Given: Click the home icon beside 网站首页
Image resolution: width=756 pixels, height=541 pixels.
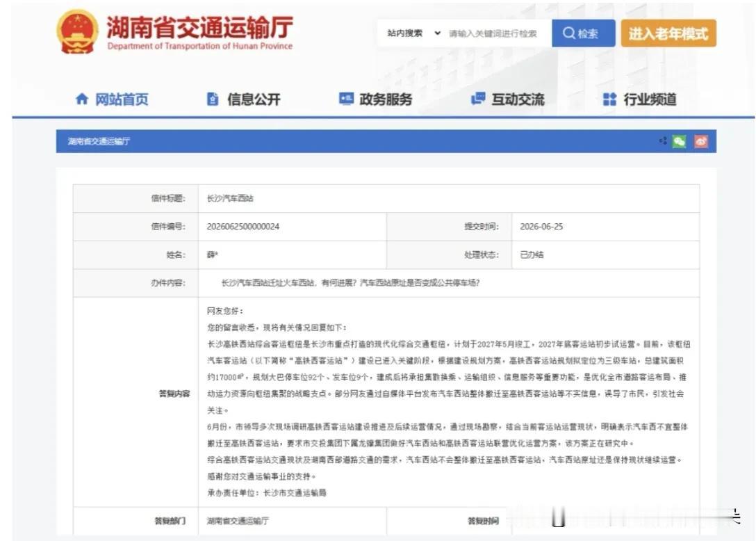Looking at the screenshot, I should pyautogui.click(x=82, y=99).
